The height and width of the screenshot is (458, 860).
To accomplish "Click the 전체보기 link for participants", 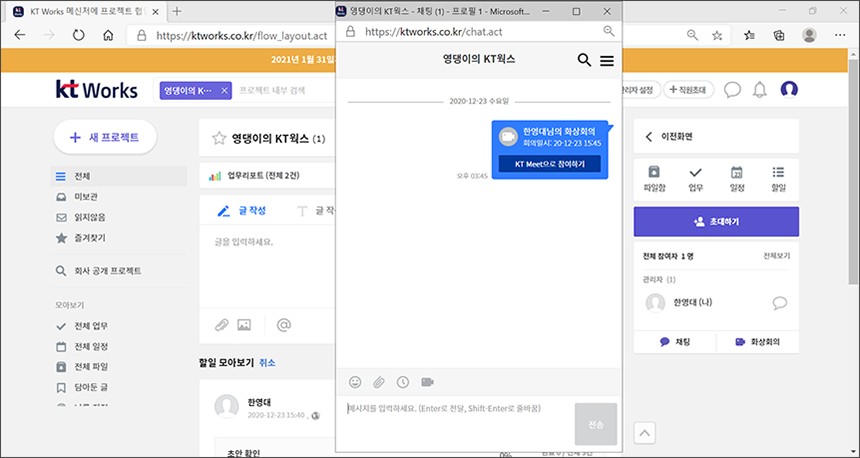I will click(777, 256).
